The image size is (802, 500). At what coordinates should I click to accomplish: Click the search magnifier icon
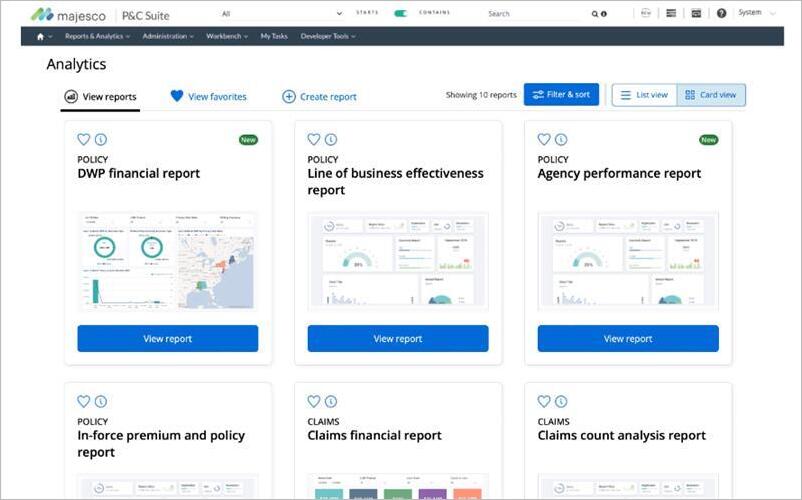click(x=595, y=14)
